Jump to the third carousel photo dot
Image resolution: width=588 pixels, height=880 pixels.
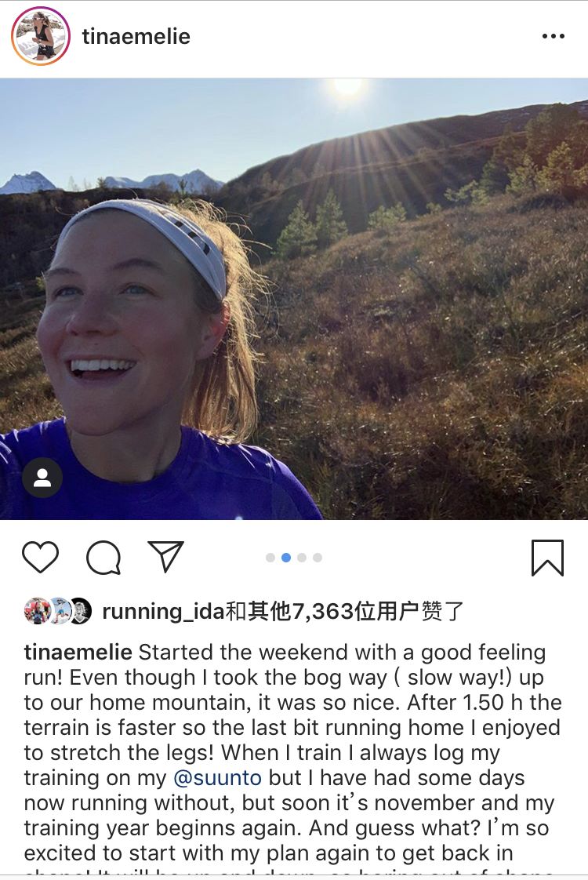tap(302, 558)
